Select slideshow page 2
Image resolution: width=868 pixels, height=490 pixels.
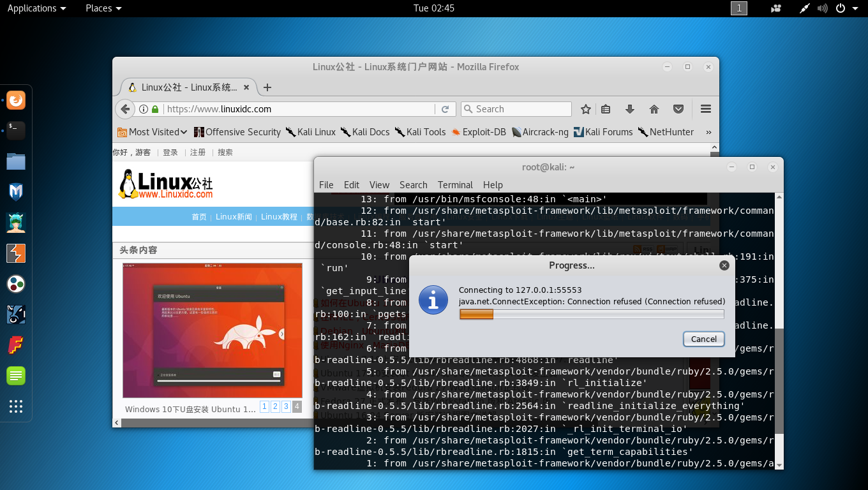pos(276,406)
